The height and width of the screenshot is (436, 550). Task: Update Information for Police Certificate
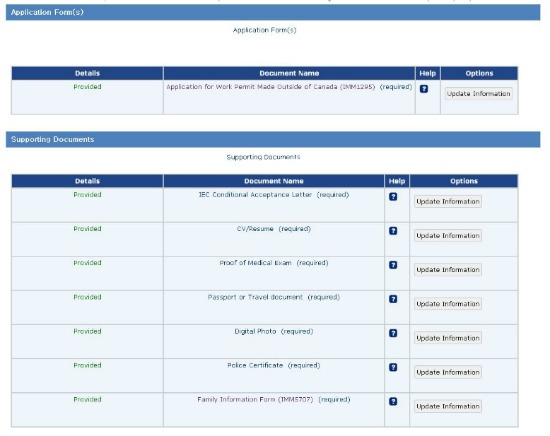[448, 372]
